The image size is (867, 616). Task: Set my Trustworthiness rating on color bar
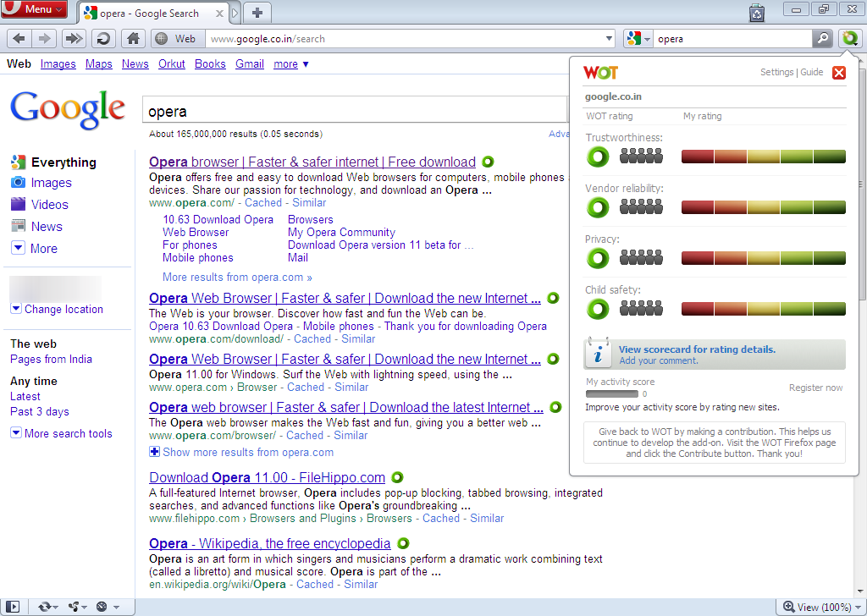(x=763, y=157)
